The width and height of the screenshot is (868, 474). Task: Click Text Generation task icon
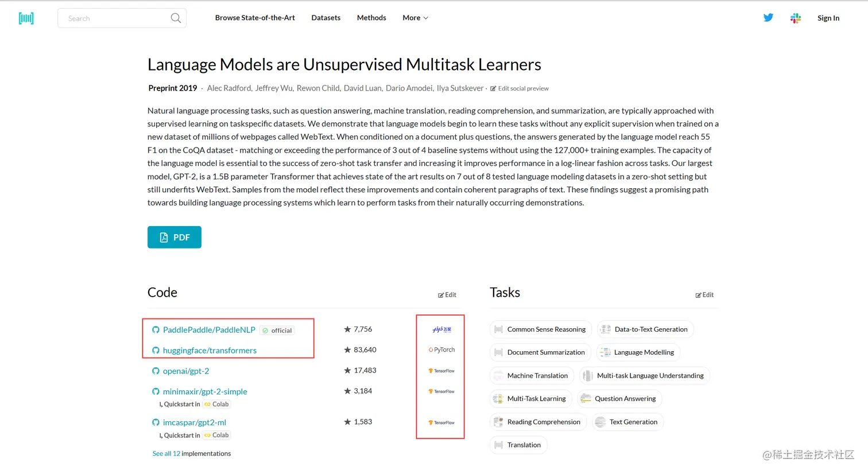[600, 422]
